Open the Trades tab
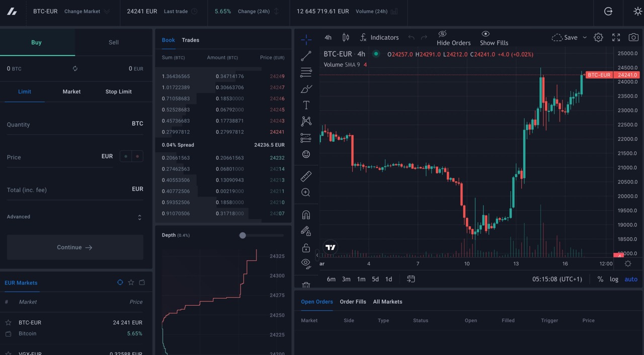Viewport: 644px width, 355px height. point(190,40)
